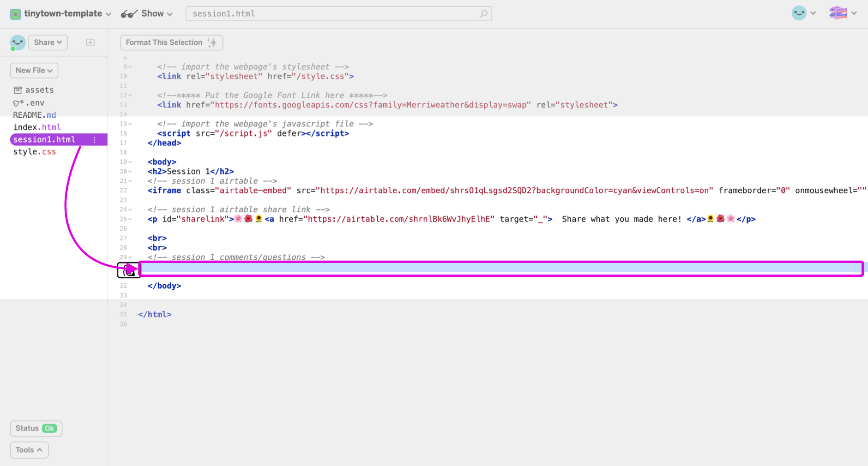The height and width of the screenshot is (466, 868).
Task: Click the "Session 1" heading text
Action: pos(188,172)
